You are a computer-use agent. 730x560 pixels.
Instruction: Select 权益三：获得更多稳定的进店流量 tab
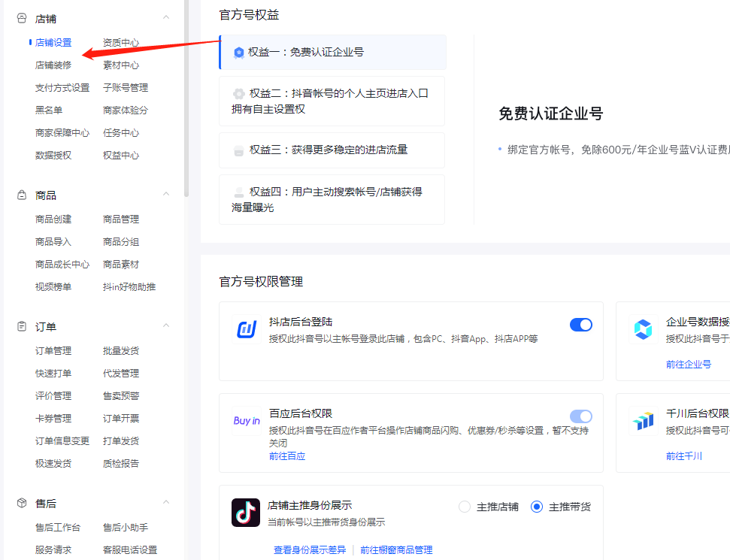click(332, 150)
